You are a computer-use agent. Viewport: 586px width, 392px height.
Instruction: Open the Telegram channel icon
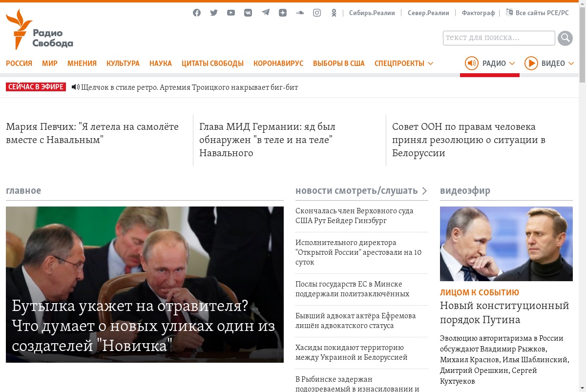(265, 13)
